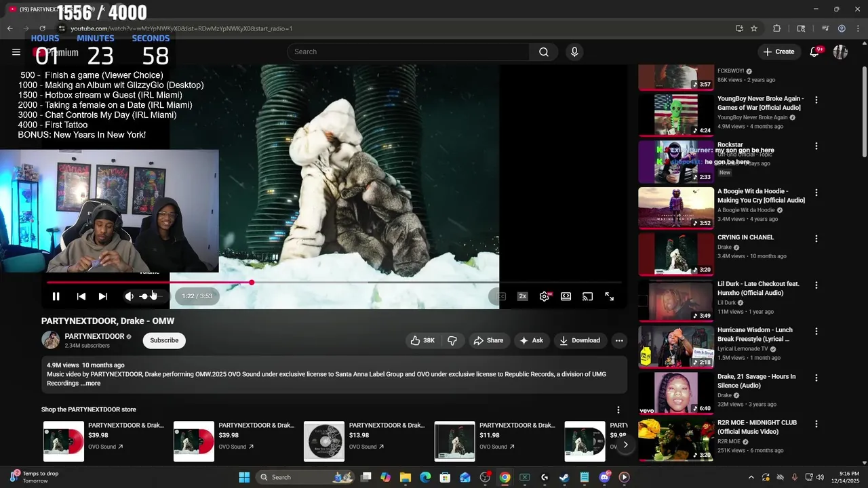Open Making You Cry video title

(x=761, y=196)
